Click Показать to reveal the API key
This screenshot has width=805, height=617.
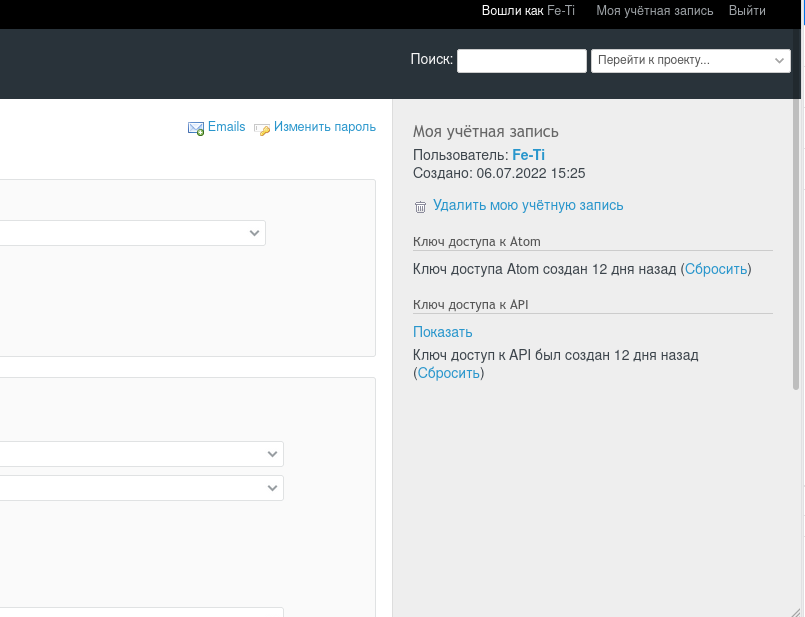(442, 331)
